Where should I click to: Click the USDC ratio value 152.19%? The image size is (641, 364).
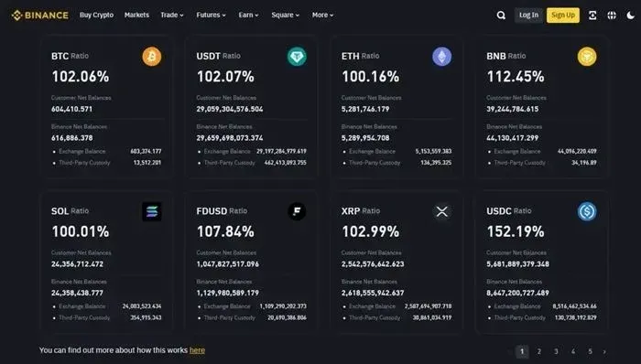pos(516,231)
